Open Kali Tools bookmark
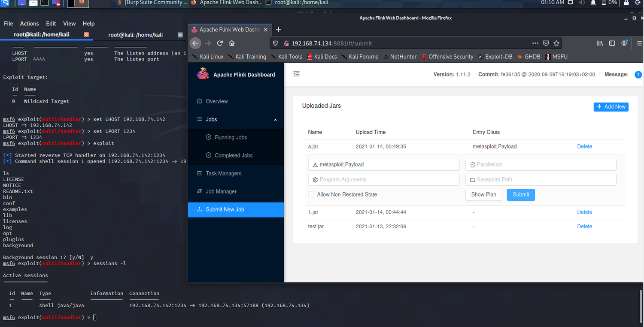This screenshot has width=644, height=327. click(x=286, y=57)
